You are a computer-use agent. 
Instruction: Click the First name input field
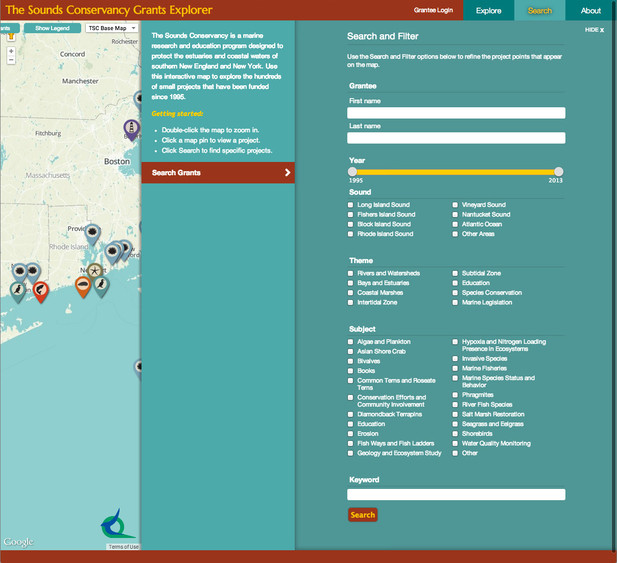pos(456,113)
